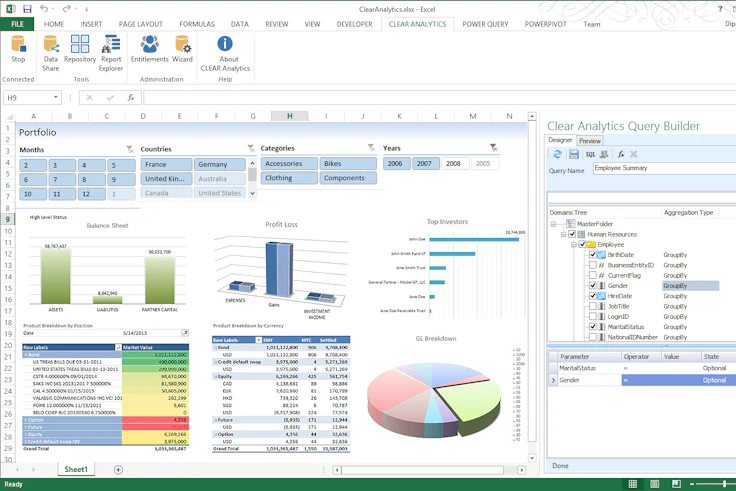Select month 12 in Months slicer

coord(92,194)
